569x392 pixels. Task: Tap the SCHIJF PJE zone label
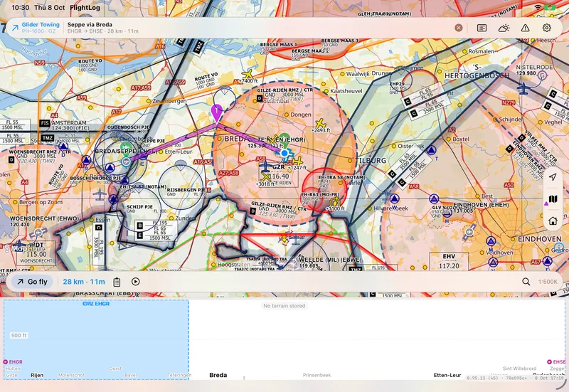click(x=139, y=207)
